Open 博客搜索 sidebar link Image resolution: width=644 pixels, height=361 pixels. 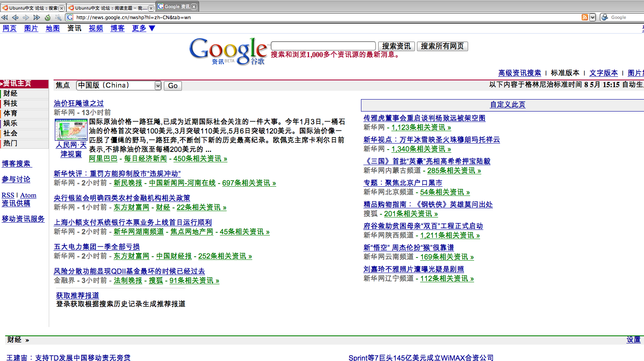click(x=16, y=164)
